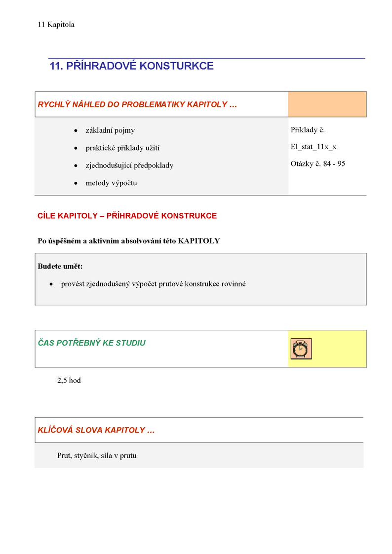Viewport: 392px width, 554px height.
Task: Select the RYCHLÝ NÁHLED DO PROBLEMATIKY heading
Action: point(137,105)
